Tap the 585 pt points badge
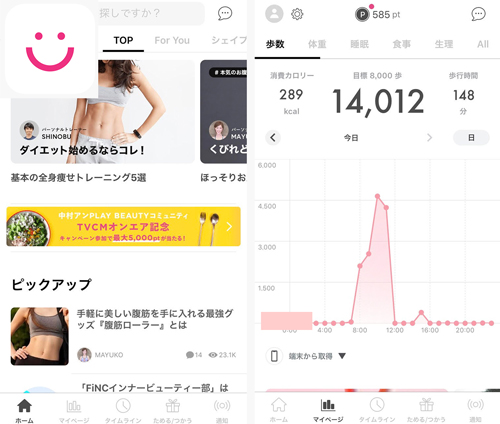This screenshot has height=424, width=500. tap(378, 14)
